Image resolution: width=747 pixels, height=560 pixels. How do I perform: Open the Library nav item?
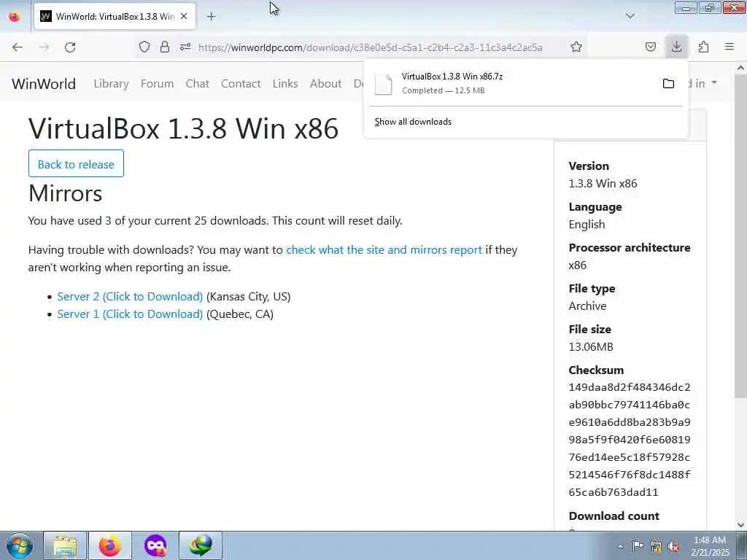point(111,84)
